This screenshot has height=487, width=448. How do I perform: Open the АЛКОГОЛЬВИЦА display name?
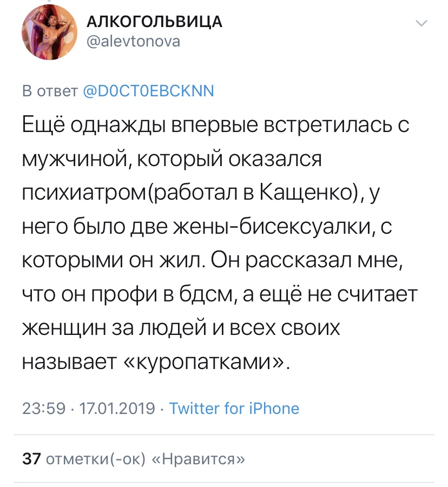[x=154, y=22]
